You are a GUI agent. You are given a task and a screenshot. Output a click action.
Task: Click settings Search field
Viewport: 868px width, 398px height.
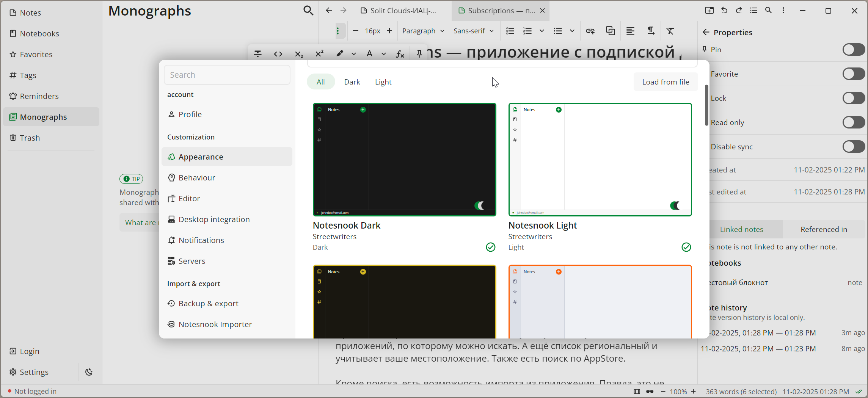click(227, 75)
